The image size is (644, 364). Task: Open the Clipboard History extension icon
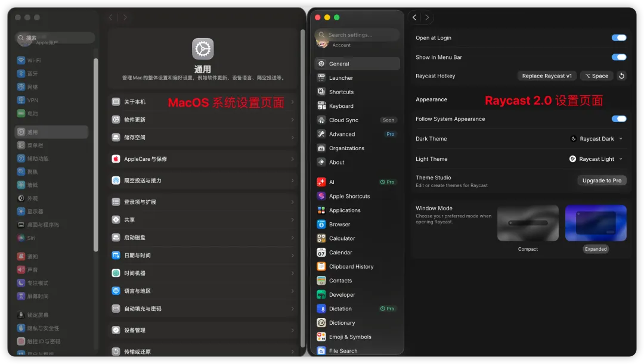(321, 266)
